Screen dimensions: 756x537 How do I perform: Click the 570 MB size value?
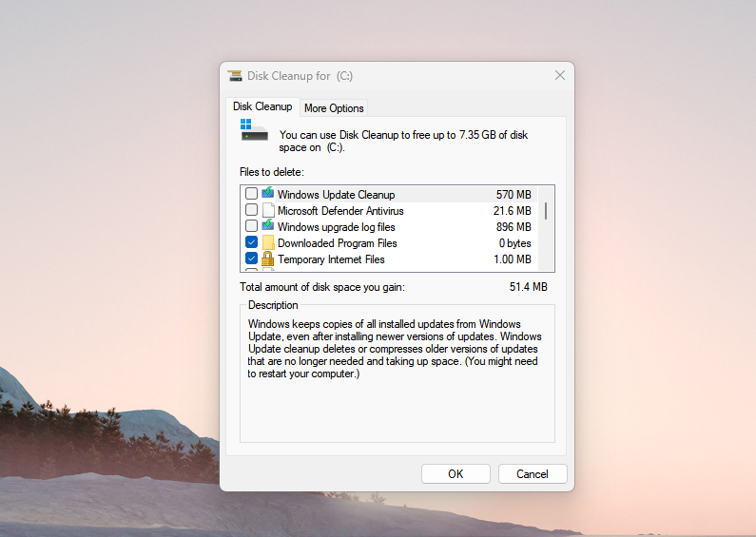514,195
